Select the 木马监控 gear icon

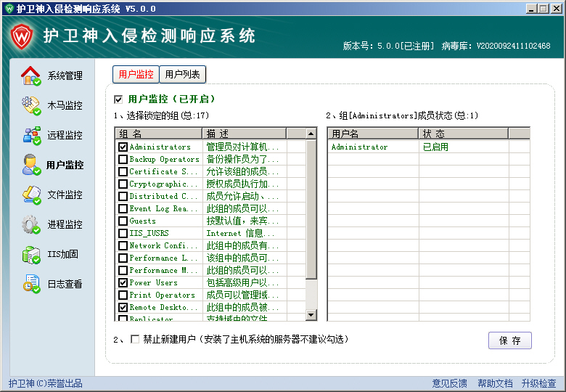tap(31, 105)
